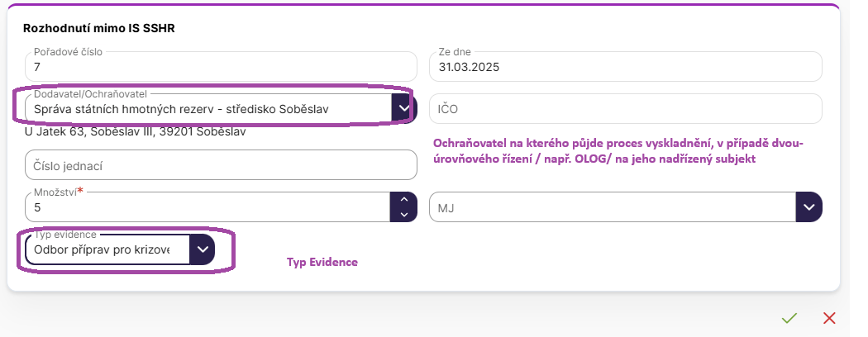Viewport: 868px width, 337px height.
Task: Confirm the form with the green checkmark
Action: [x=789, y=318]
